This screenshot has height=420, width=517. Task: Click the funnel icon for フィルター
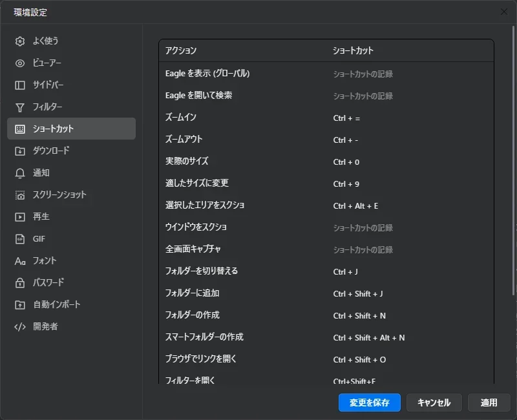[20, 107]
